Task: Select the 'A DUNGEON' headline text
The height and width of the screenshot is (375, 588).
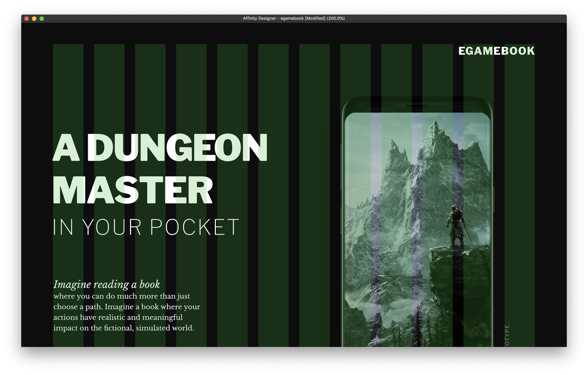Action: coord(160,148)
